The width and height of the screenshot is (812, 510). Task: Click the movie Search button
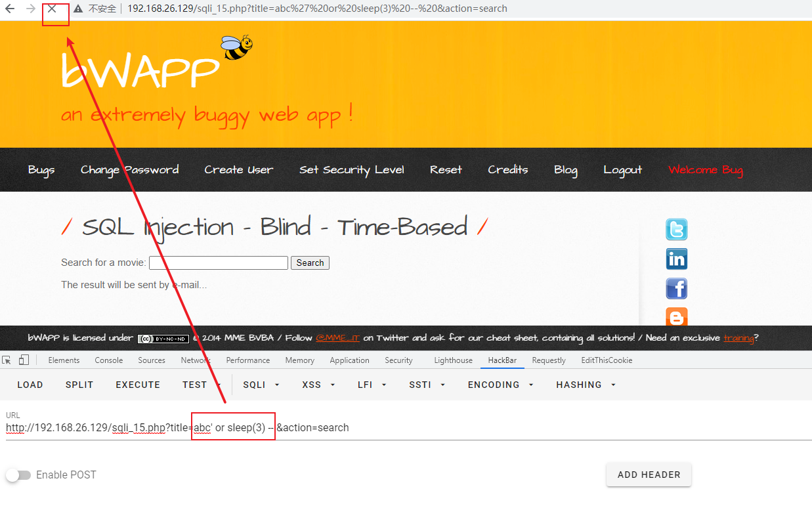310,263
